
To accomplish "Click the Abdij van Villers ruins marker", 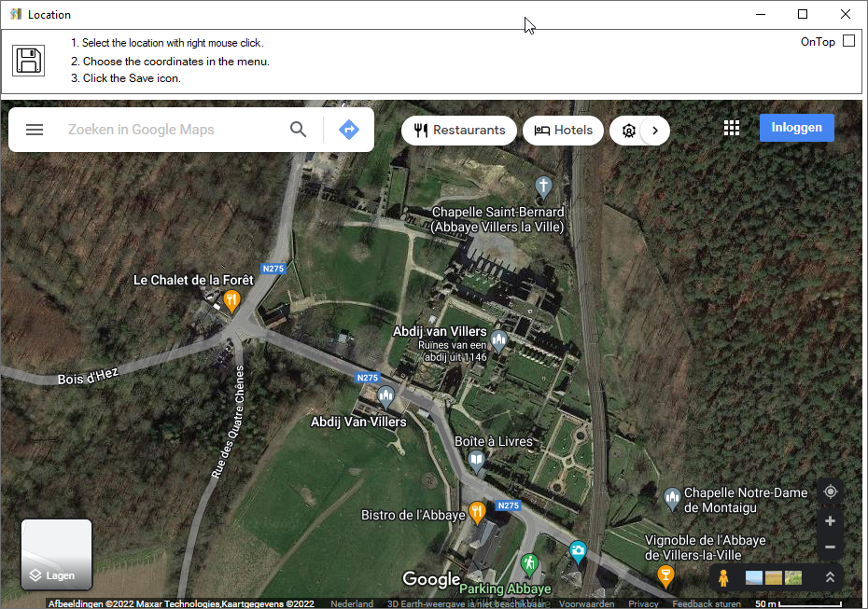I will pyautogui.click(x=498, y=340).
